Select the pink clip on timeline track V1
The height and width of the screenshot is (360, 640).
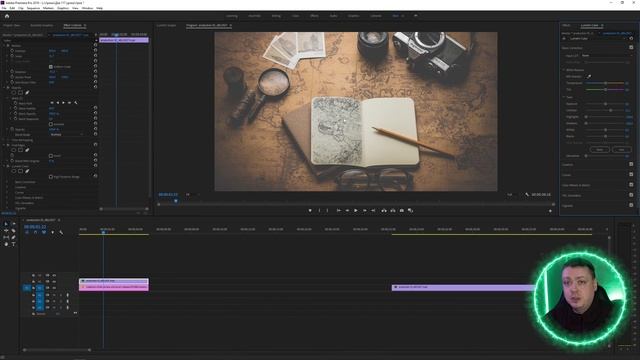(x=114, y=287)
